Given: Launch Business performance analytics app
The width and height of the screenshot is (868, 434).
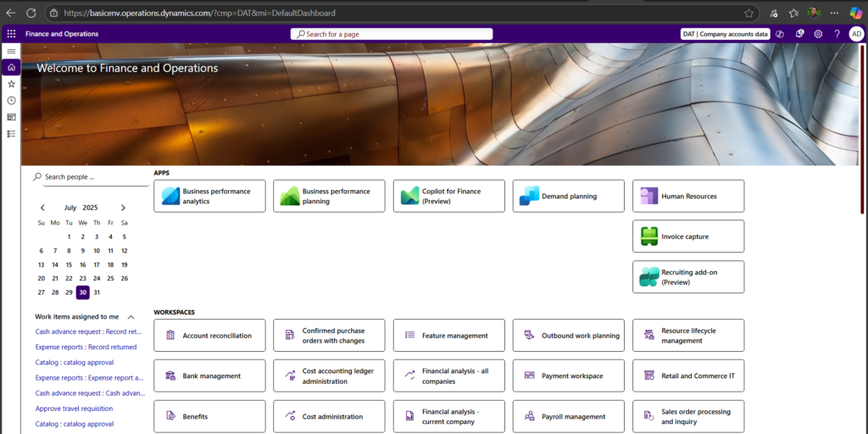Looking at the screenshot, I should (x=210, y=196).
